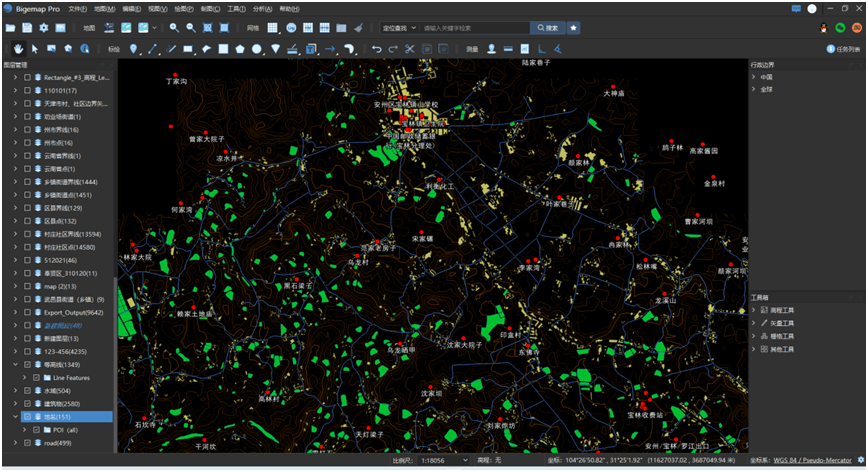Open the 分析(A) menu
This screenshot has height=472, width=868.
click(x=262, y=9)
